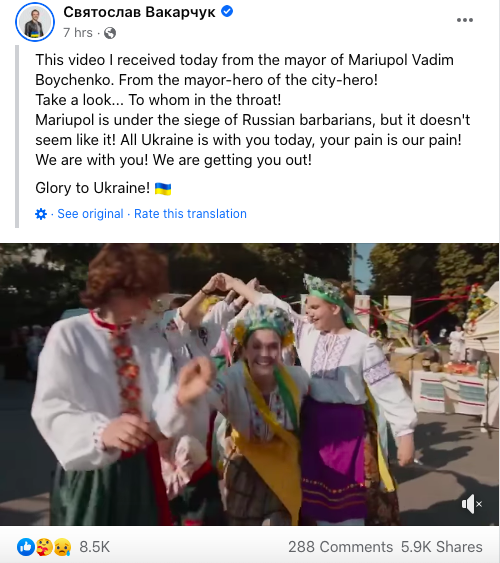The width and height of the screenshot is (500, 563).
Task: View the 5.9K Shares list
Action: pos(441,547)
